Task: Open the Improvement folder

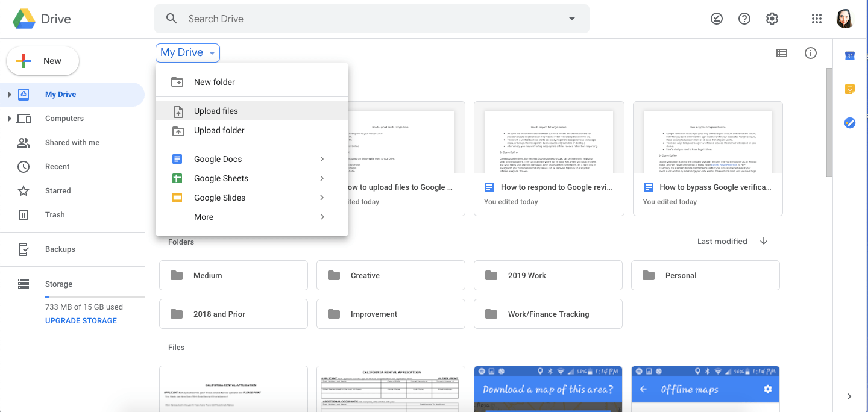Action: coord(391,314)
